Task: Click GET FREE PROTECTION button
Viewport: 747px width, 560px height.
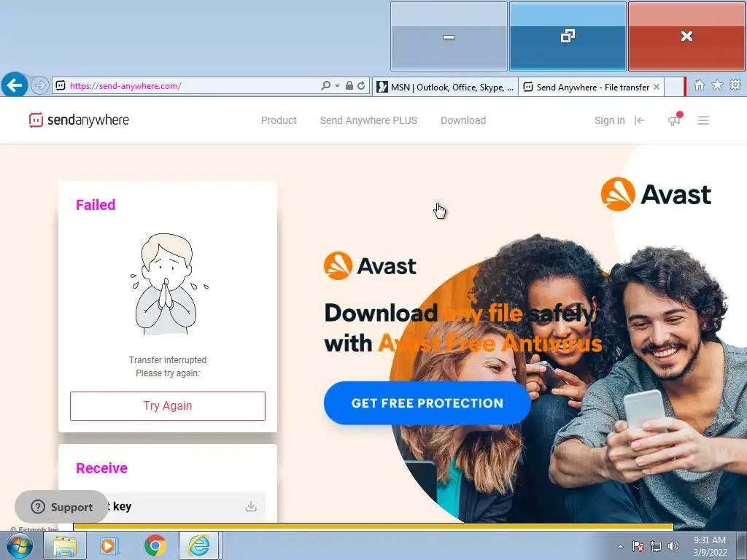Action: click(427, 402)
